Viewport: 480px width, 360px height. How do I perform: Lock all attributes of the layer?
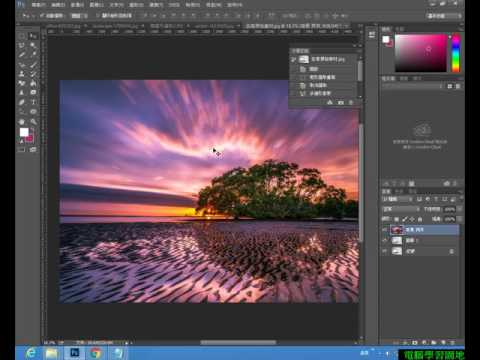pyautogui.click(x=420, y=219)
